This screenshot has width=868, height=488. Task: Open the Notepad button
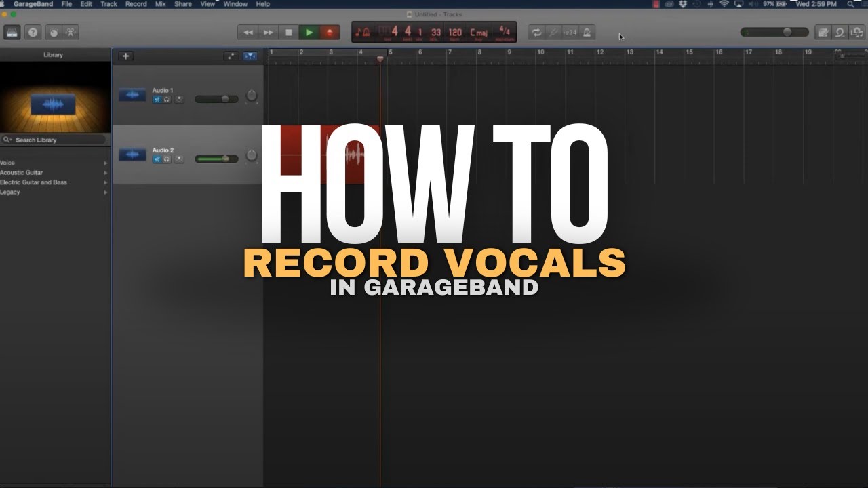coord(823,32)
